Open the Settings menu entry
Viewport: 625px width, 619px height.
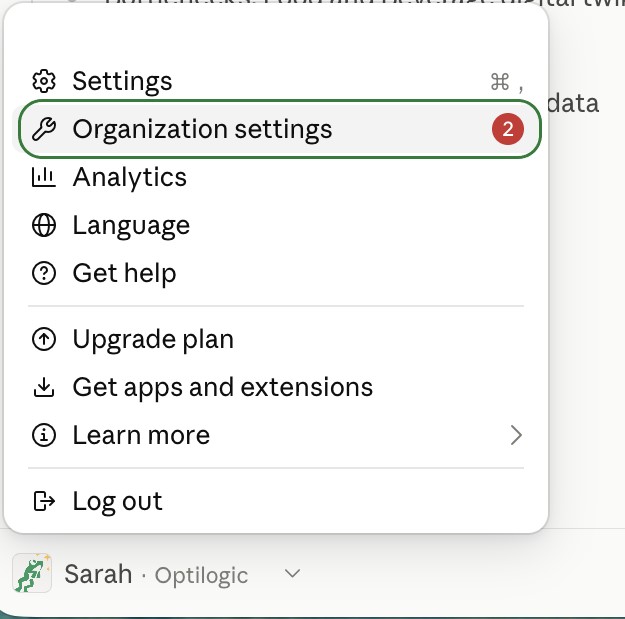tap(276, 81)
